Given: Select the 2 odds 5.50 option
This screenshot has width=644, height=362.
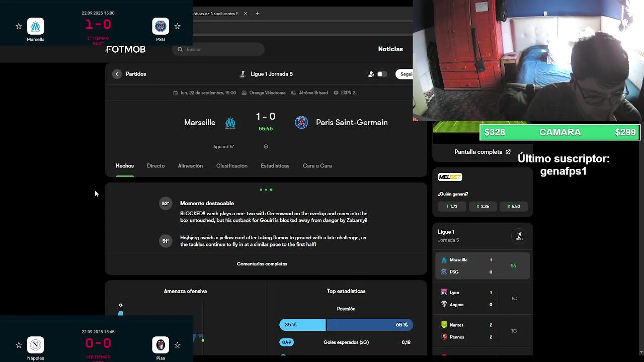Looking at the screenshot, I should pyautogui.click(x=514, y=206).
